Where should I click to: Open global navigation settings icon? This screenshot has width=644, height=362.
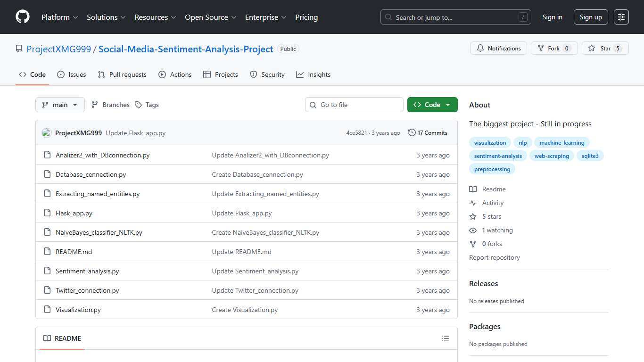point(621,16)
